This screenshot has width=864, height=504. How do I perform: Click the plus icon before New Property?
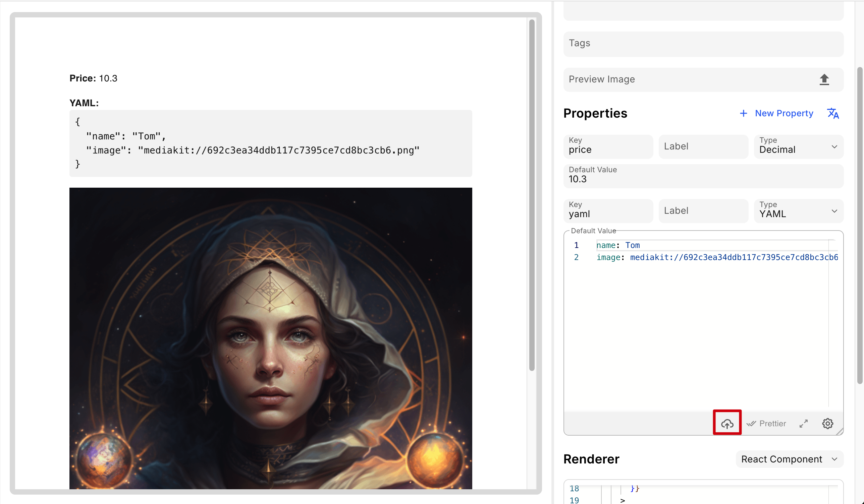(743, 113)
